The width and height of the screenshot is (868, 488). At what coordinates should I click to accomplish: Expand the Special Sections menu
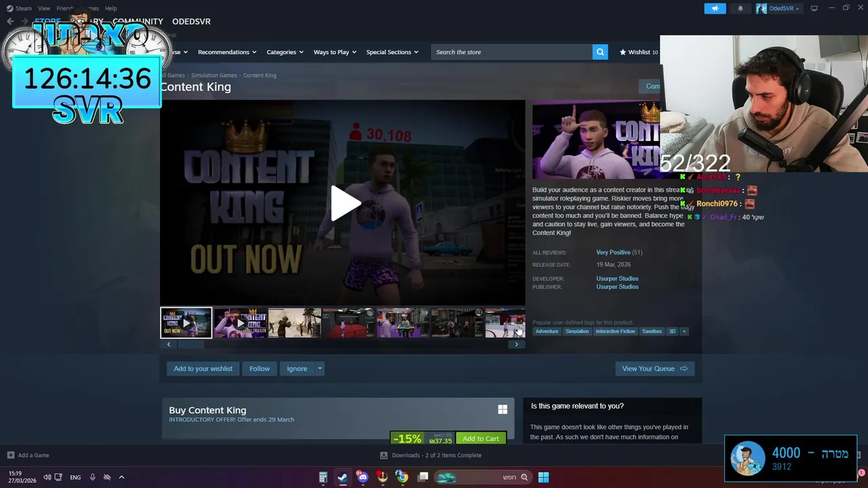pos(392,52)
